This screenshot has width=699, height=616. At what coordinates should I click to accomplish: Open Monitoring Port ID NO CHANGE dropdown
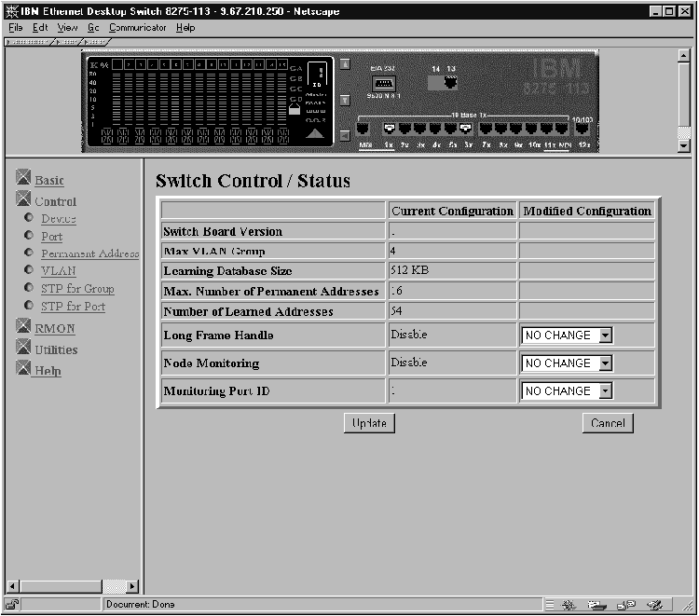605,391
